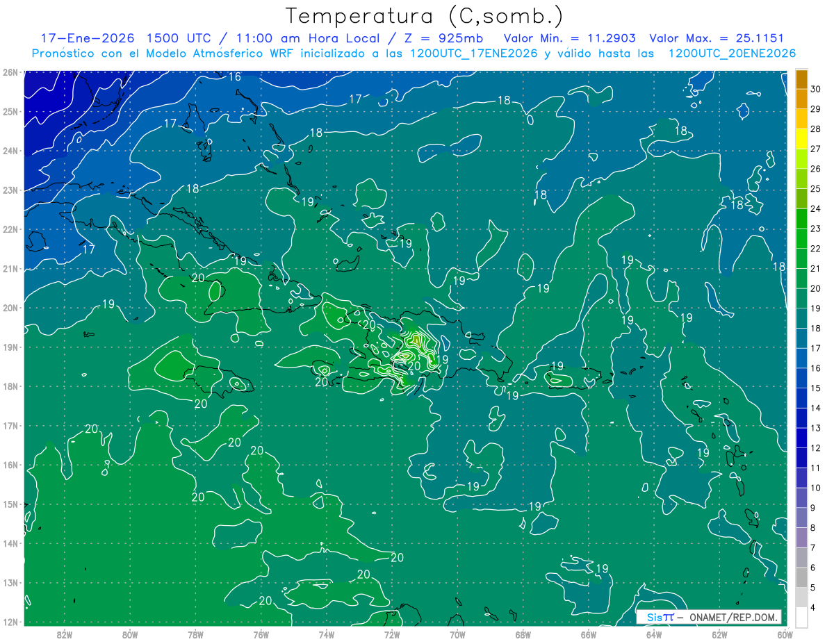The width and height of the screenshot is (834, 644).
Task: Click the colorbar value label 26
Action: 816,169
